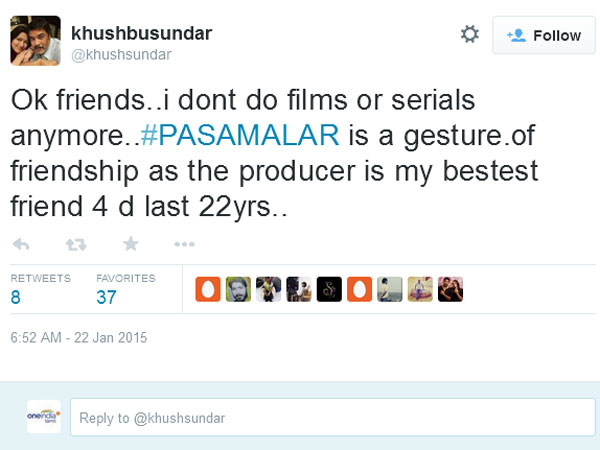Click the reply arrow icon

coord(21,244)
